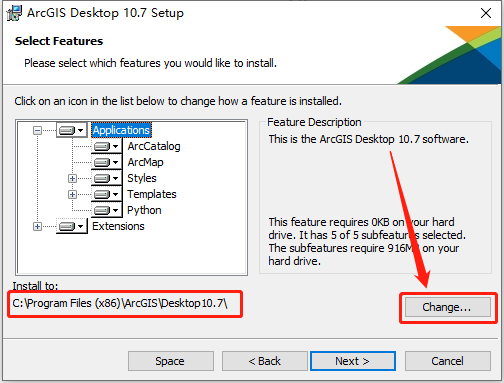The image size is (504, 383).
Task: Go to previous step with Back
Action: pyautogui.click(x=265, y=361)
